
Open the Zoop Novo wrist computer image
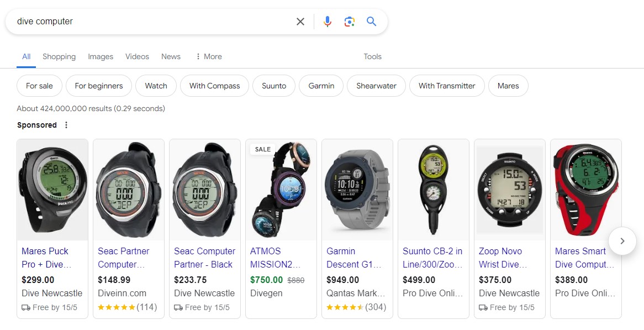coord(510,190)
